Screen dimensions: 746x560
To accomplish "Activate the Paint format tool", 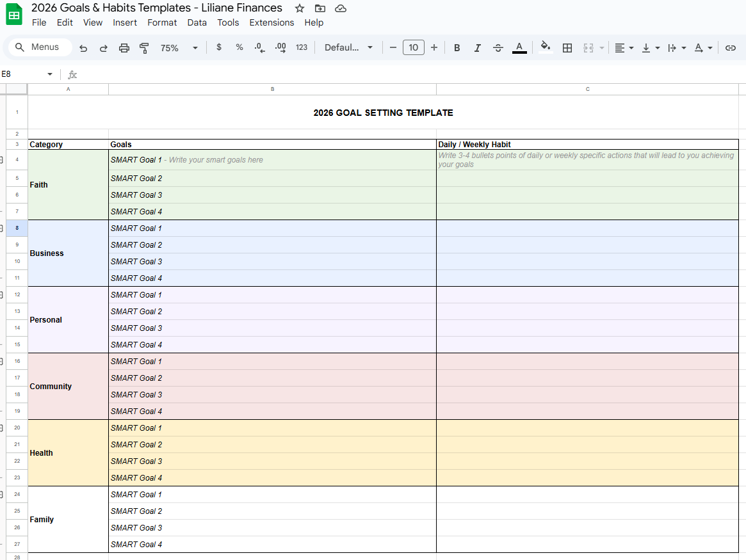I will point(144,47).
